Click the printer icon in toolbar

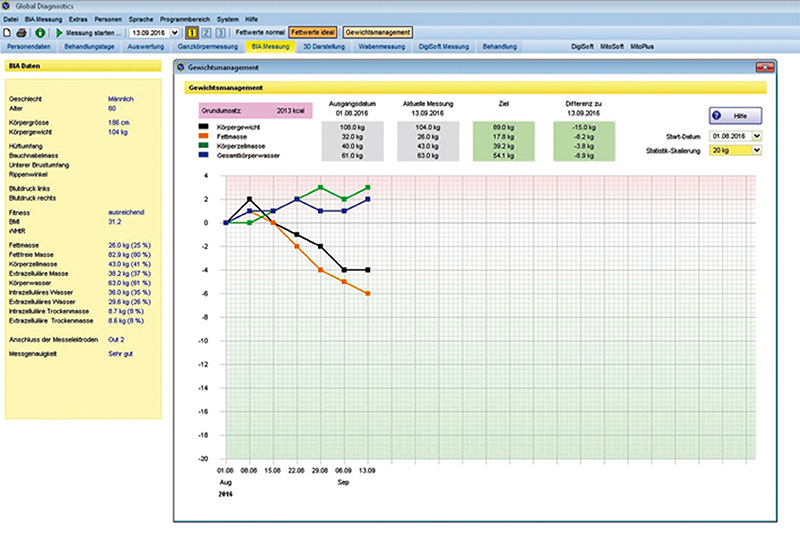coord(21,33)
